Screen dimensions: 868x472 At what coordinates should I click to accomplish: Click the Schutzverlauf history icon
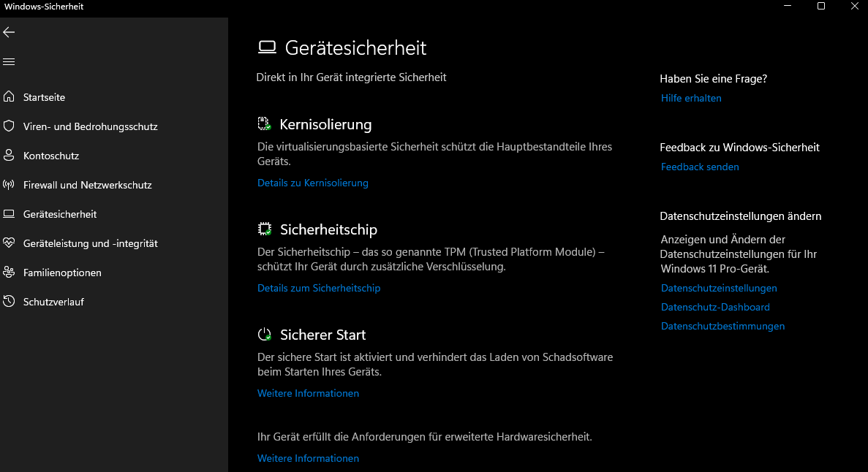coord(9,302)
